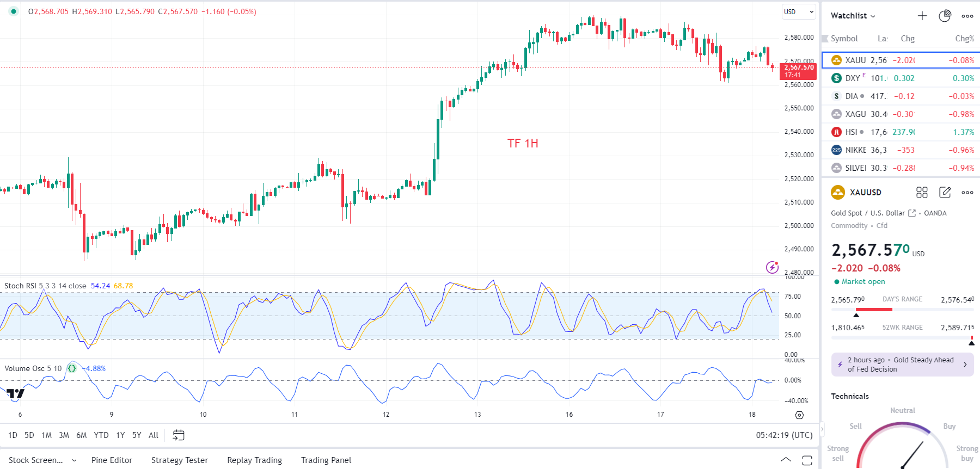This screenshot has width=980, height=469.
Task: Click the XAUUSD grid layout icon
Action: pos(922,192)
